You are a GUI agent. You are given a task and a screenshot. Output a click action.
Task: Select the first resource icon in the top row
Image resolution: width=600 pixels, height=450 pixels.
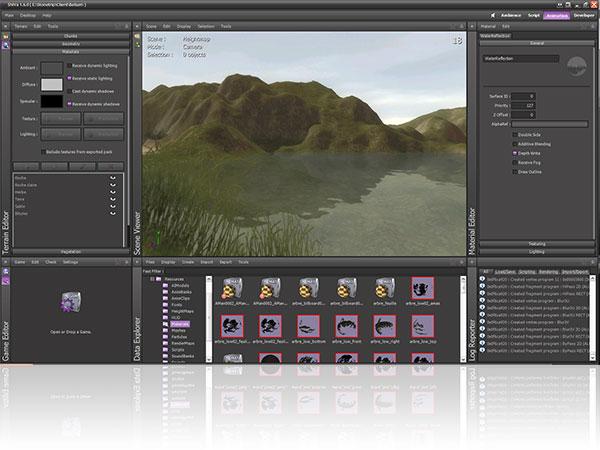(232, 289)
